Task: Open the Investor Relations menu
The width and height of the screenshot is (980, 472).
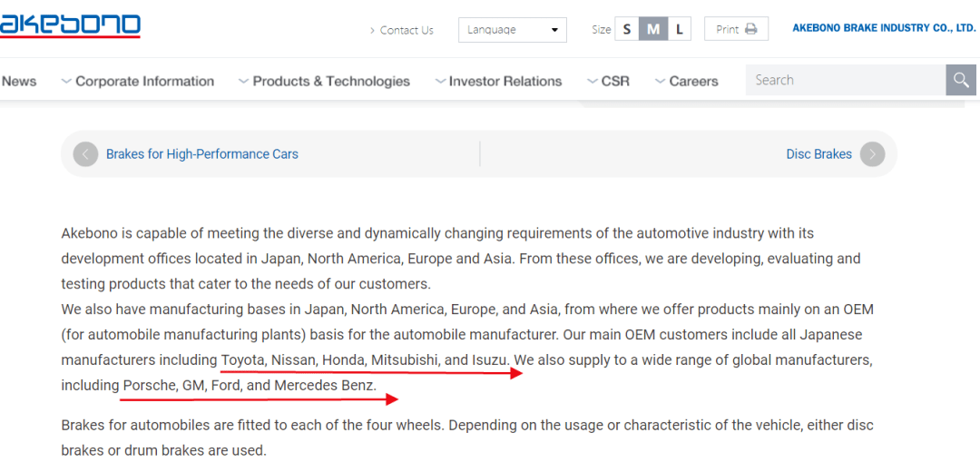Action: coord(498,81)
